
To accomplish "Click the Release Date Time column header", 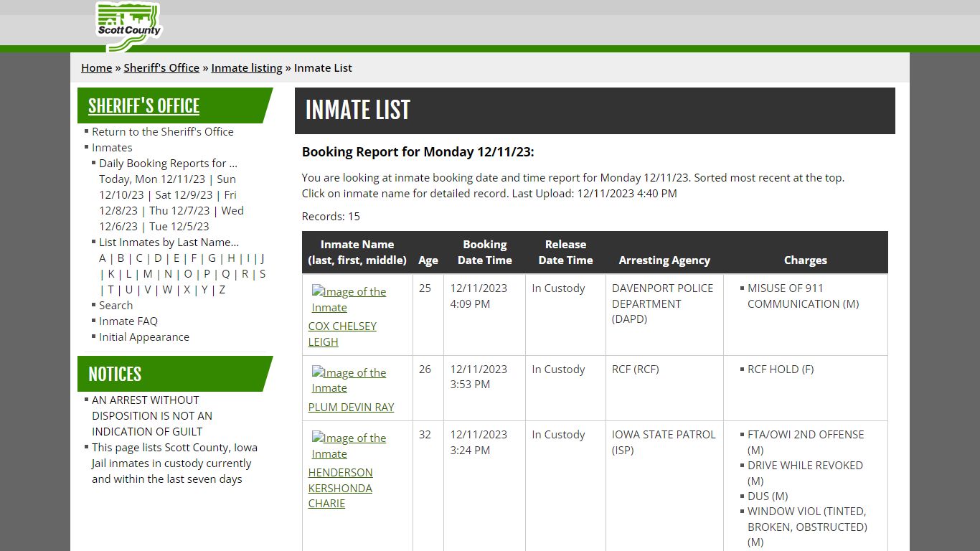I will [565, 253].
